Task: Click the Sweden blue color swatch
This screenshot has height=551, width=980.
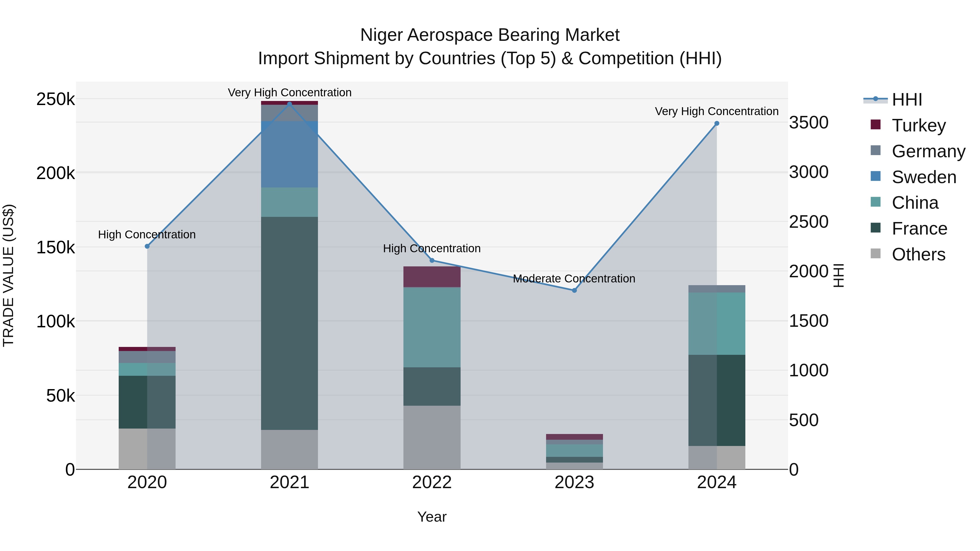Action: point(875,176)
